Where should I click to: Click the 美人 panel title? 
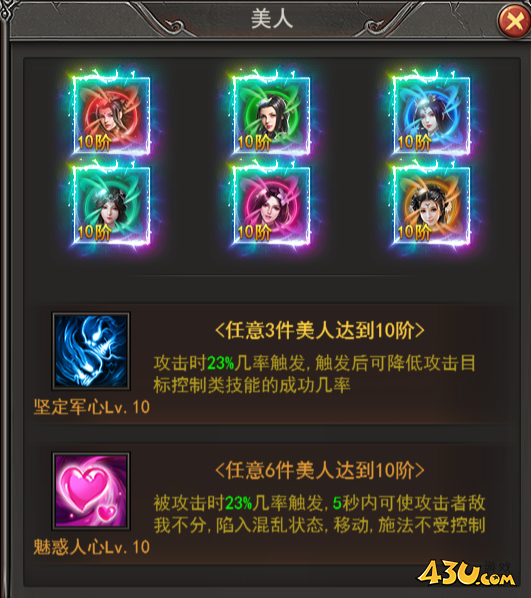point(272,19)
